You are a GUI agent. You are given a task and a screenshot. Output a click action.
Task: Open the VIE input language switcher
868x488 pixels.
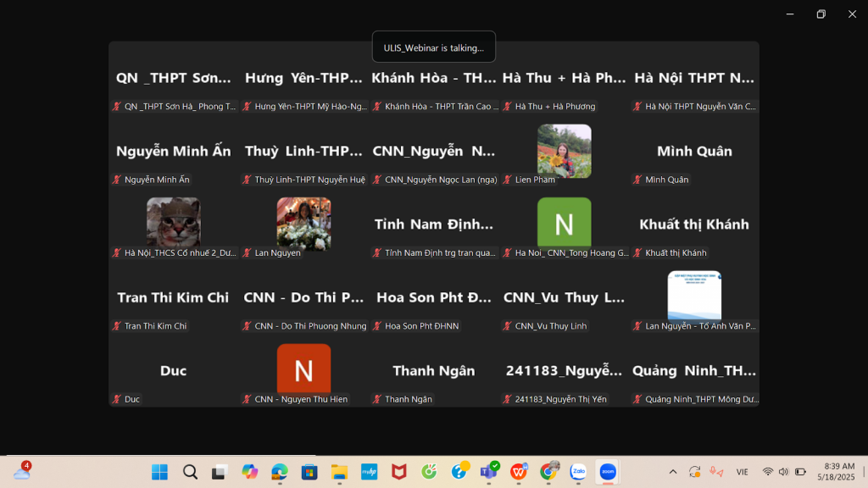(x=742, y=472)
